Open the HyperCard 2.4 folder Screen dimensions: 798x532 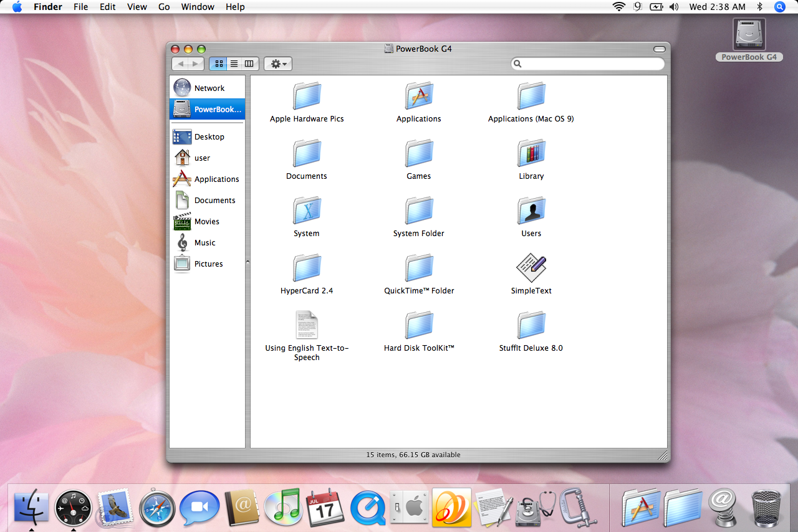tap(307, 268)
